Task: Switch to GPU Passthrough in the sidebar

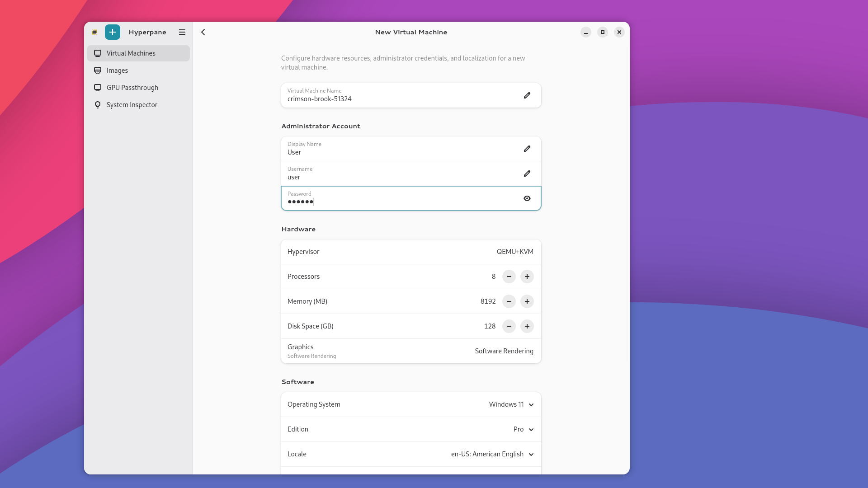Action: pos(132,88)
